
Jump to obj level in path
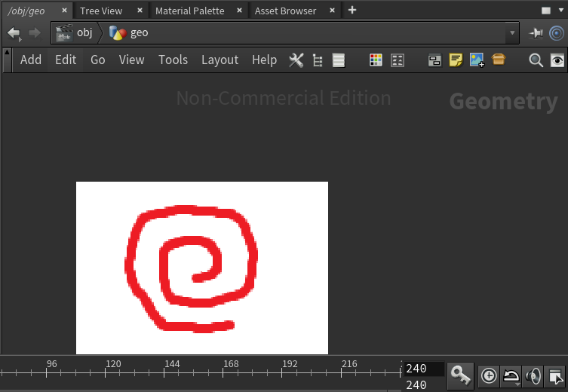click(74, 32)
